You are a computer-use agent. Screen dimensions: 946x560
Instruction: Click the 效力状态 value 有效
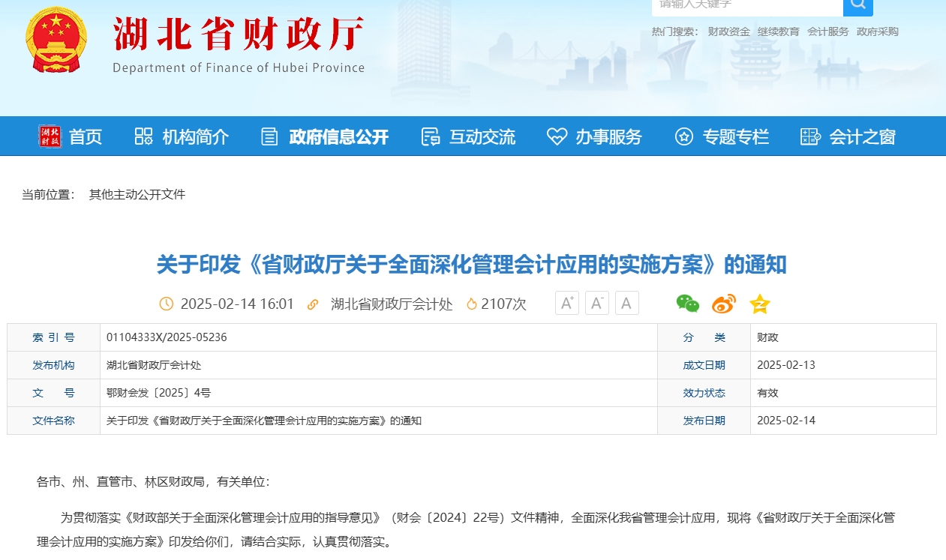(x=768, y=393)
